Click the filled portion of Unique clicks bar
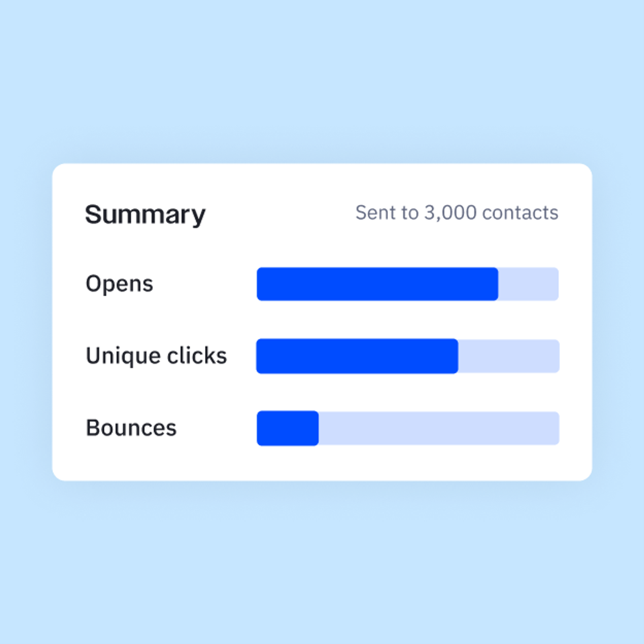Image resolution: width=644 pixels, height=644 pixels. click(357, 356)
